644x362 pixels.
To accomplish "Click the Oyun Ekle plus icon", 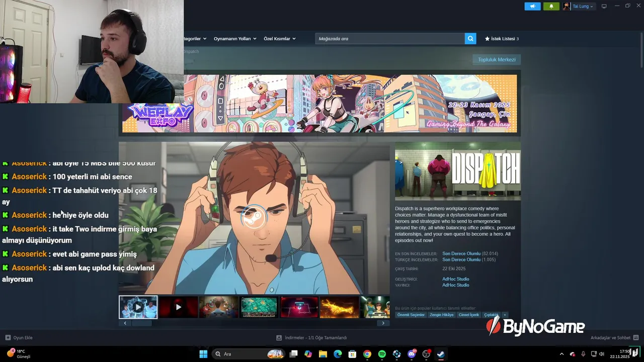I will 8,338.
